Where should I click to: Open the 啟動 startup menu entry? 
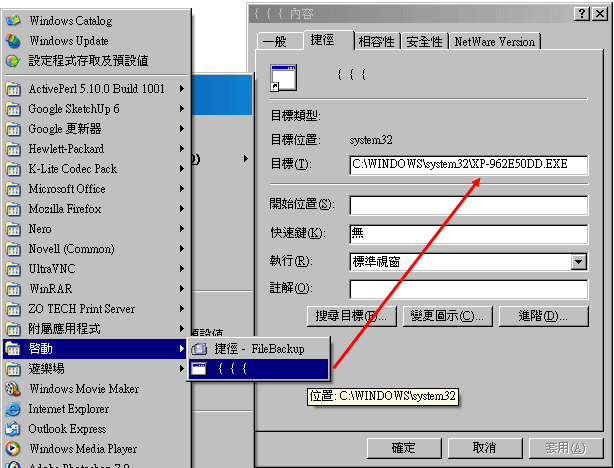click(x=95, y=349)
